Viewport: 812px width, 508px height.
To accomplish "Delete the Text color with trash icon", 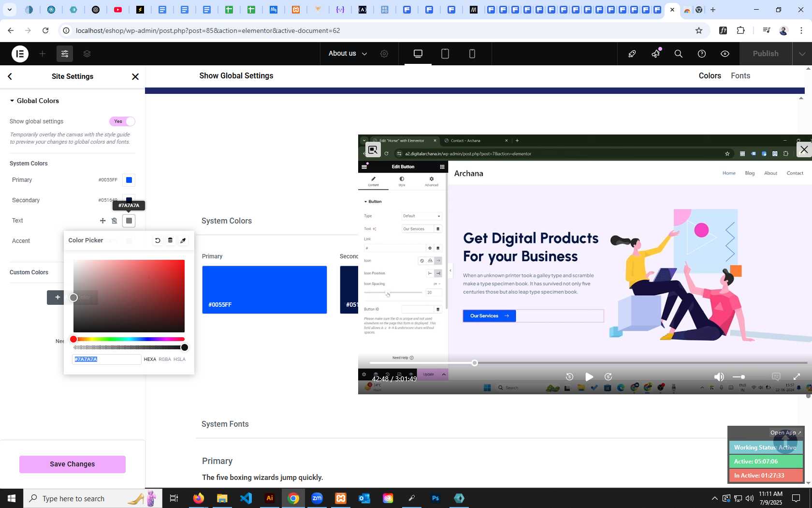I will (114, 221).
